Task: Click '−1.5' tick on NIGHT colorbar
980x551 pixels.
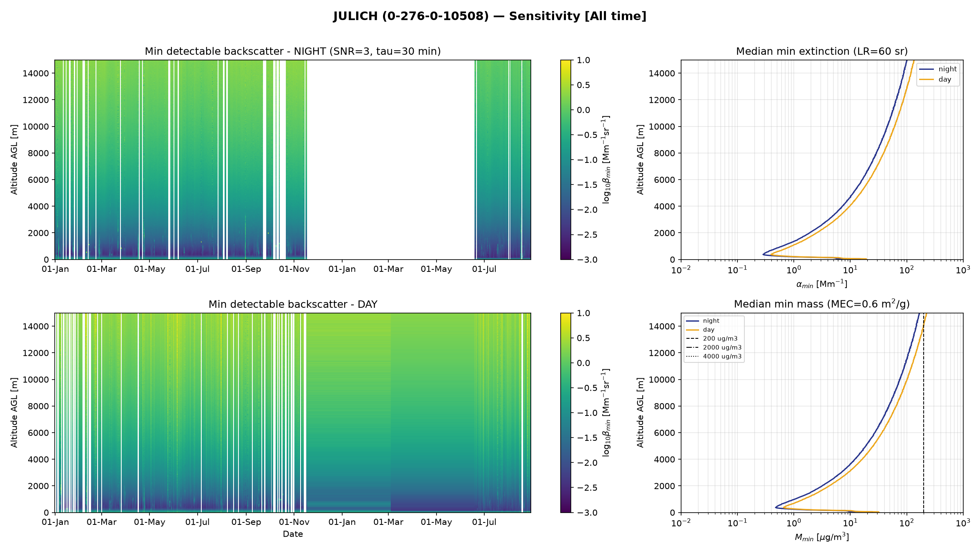Action: pyautogui.click(x=587, y=185)
